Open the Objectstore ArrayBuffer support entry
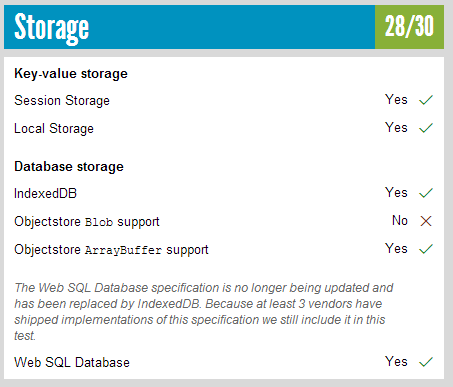Screen dimensions: 453x387 pyautogui.click(x=111, y=250)
